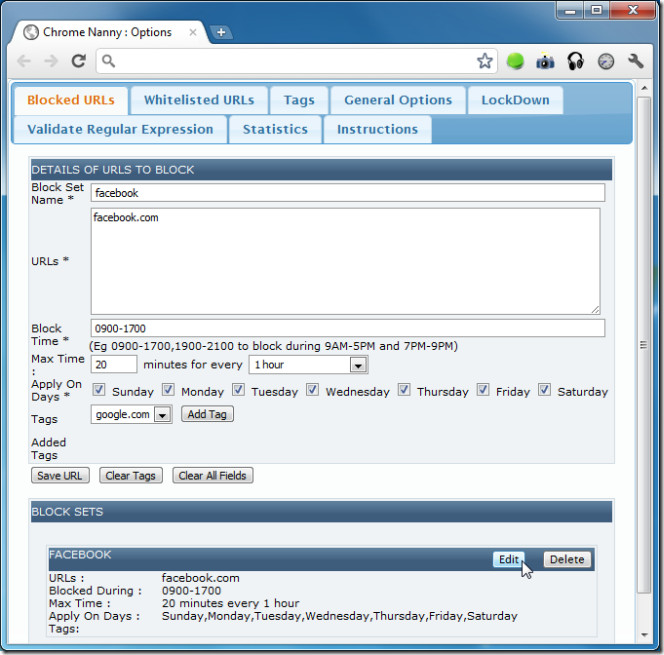Edit the FACEBOOK block set
The height and width of the screenshot is (655, 664).
509,560
